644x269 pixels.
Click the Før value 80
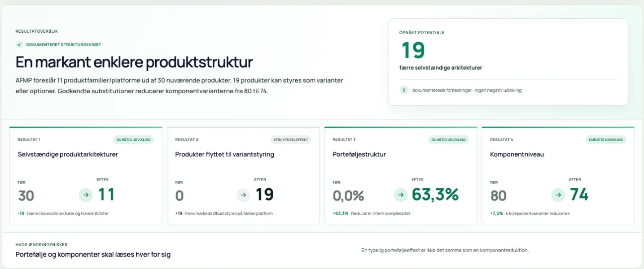click(498, 196)
